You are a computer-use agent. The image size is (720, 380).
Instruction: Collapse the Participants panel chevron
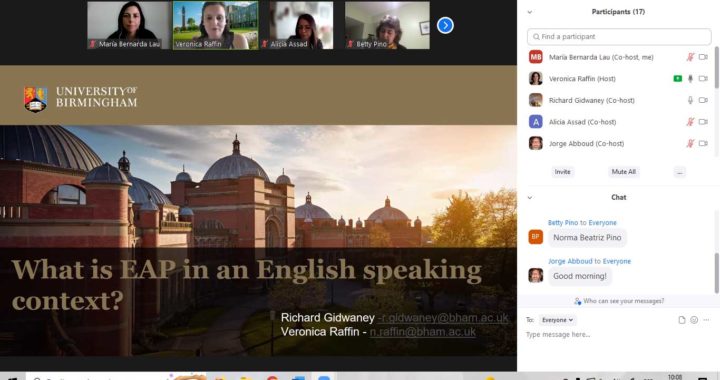[529, 12]
